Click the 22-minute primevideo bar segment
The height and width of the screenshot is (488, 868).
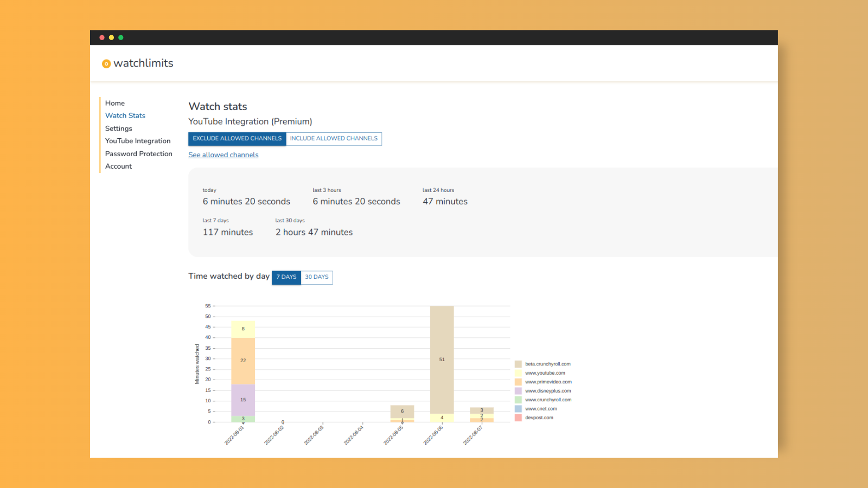point(243,361)
